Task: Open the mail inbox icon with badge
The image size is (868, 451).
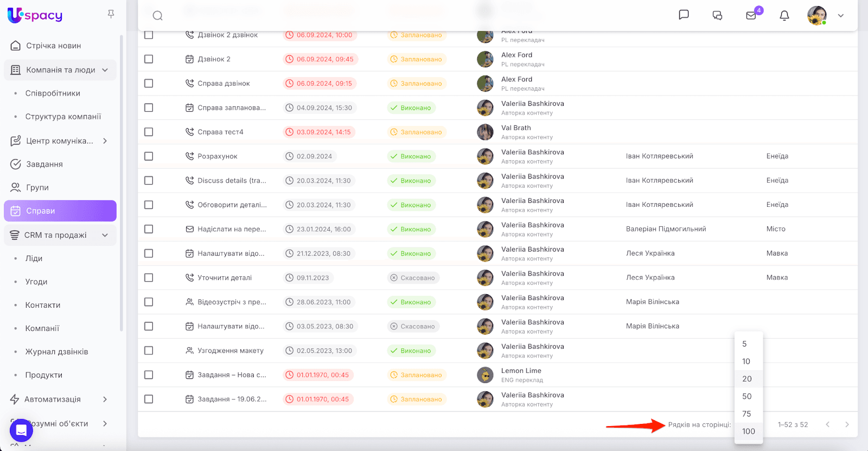Action: pyautogui.click(x=751, y=15)
